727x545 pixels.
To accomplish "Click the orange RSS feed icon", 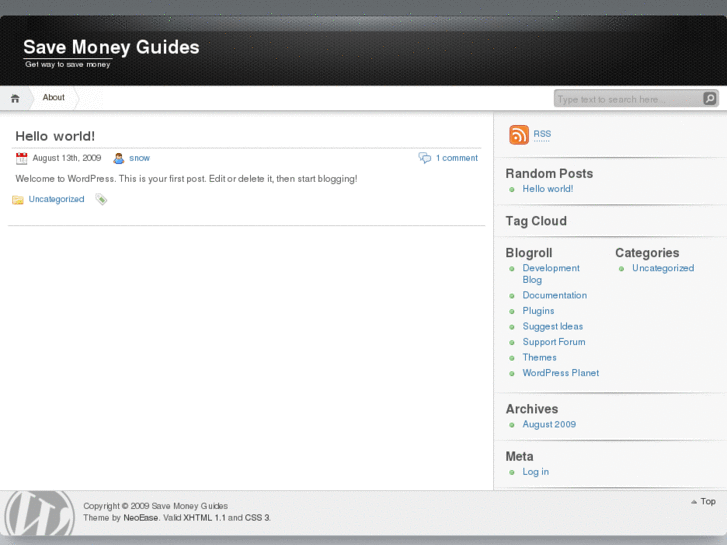I will coord(518,135).
